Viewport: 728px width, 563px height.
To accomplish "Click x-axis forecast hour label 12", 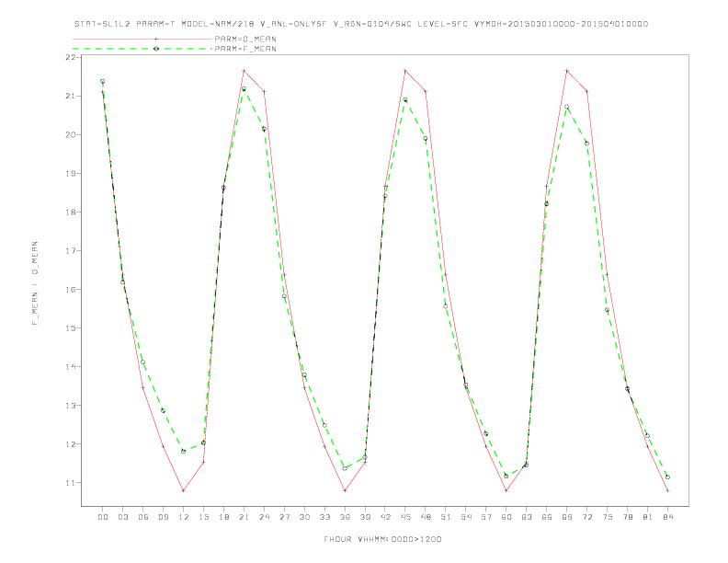I will pyautogui.click(x=184, y=517).
